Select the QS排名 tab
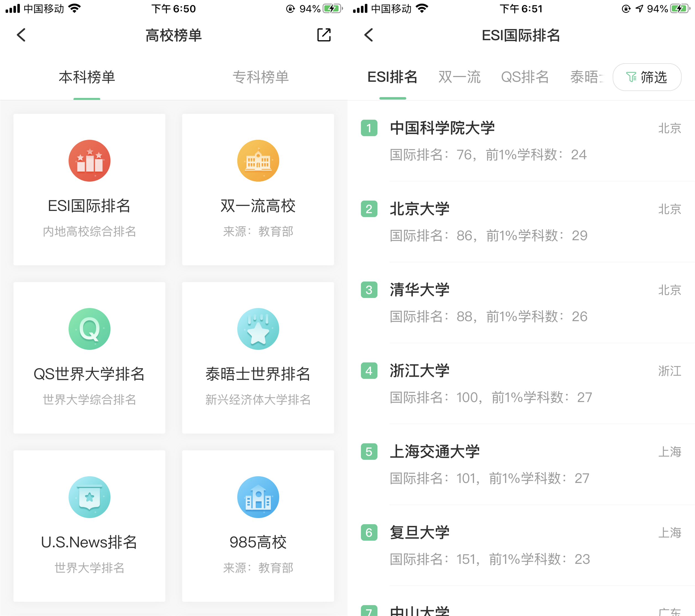695x616 pixels. tap(525, 77)
